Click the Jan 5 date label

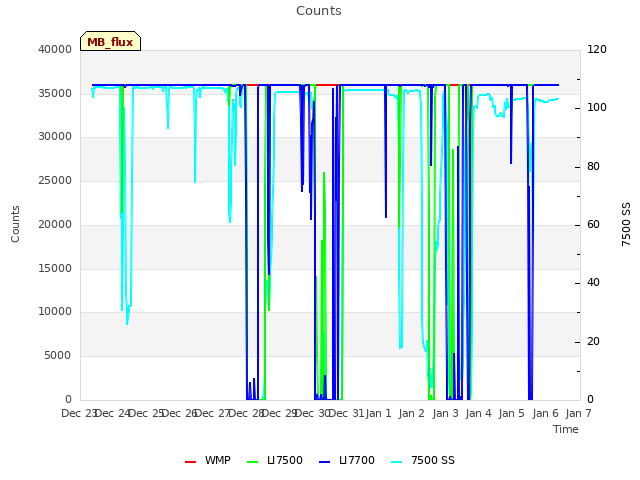tap(511, 413)
